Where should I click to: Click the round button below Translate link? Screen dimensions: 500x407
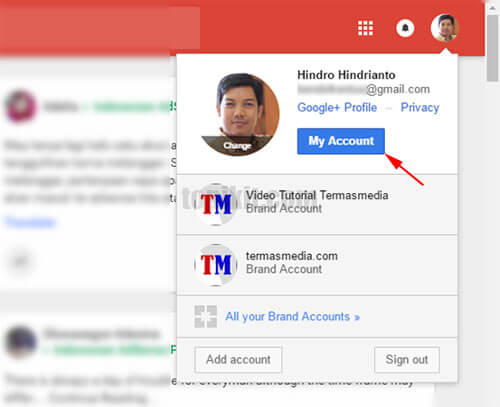pos(20,262)
